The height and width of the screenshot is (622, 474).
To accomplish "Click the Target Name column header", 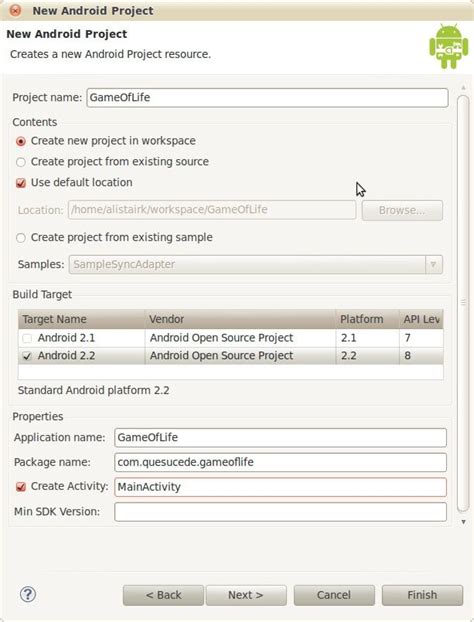I will pyautogui.click(x=81, y=319).
